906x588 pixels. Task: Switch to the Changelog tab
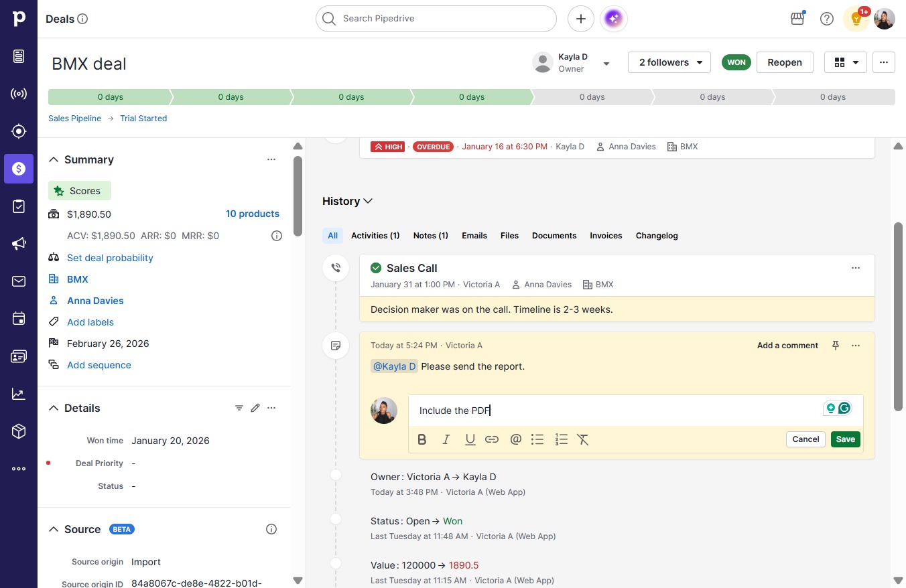(x=657, y=236)
